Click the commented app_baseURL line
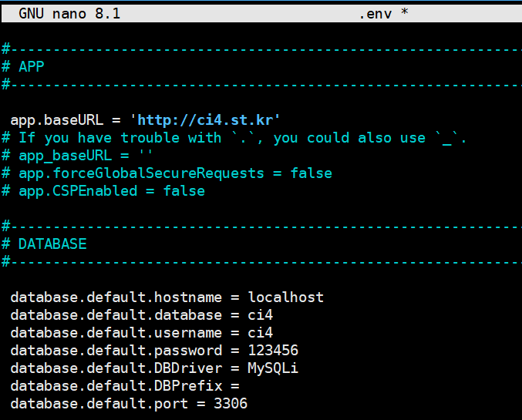 [x=77, y=156]
